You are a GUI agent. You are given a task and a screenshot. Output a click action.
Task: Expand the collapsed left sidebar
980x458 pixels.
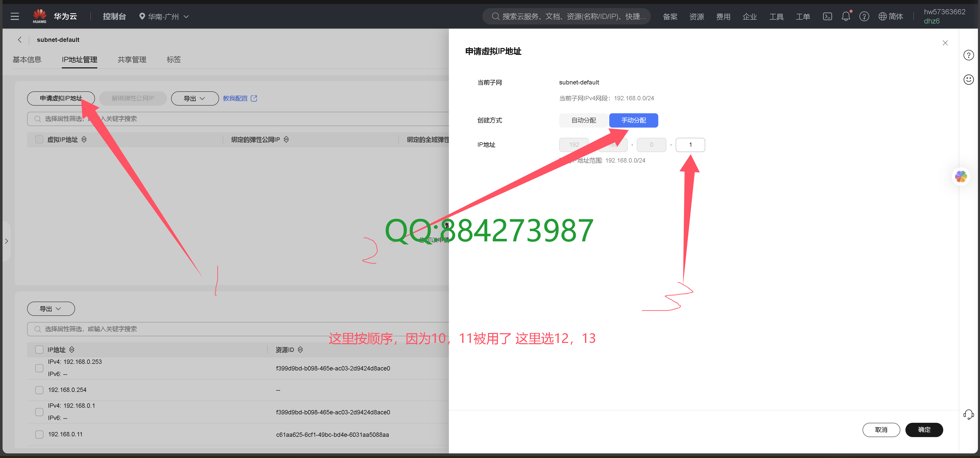tap(6, 241)
